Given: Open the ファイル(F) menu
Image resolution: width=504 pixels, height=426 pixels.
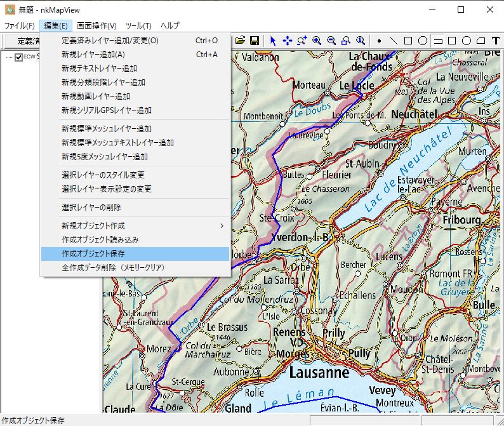Looking at the screenshot, I should [19, 26].
